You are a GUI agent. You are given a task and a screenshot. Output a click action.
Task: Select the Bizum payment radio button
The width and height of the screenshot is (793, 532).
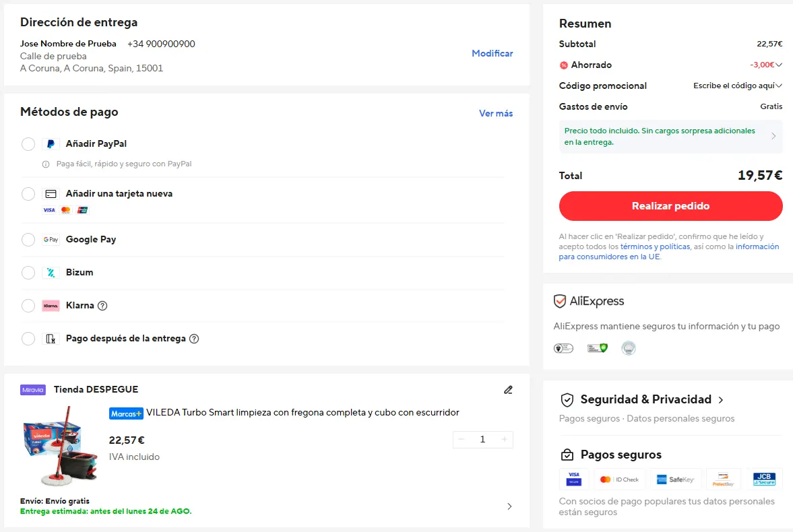click(28, 273)
